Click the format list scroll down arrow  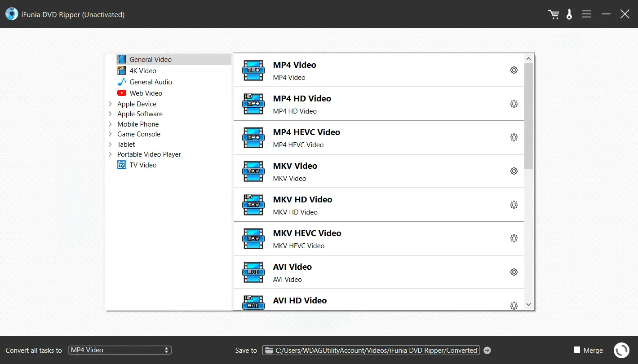click(528, 304)
